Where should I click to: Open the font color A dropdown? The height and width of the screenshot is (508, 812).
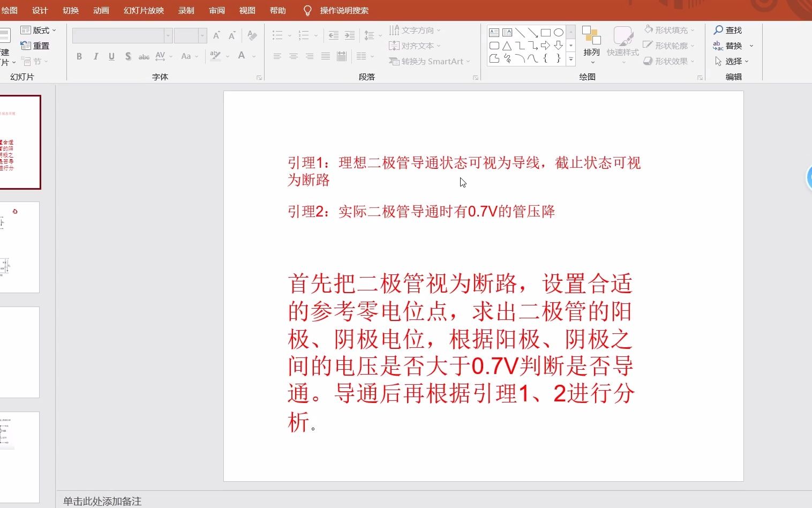(254, 56)
